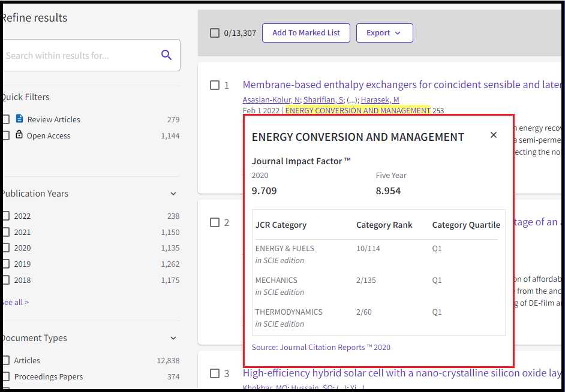The image size is (565, 392).
Task: Click the Category Rank column header
Action: click(384, 225)
